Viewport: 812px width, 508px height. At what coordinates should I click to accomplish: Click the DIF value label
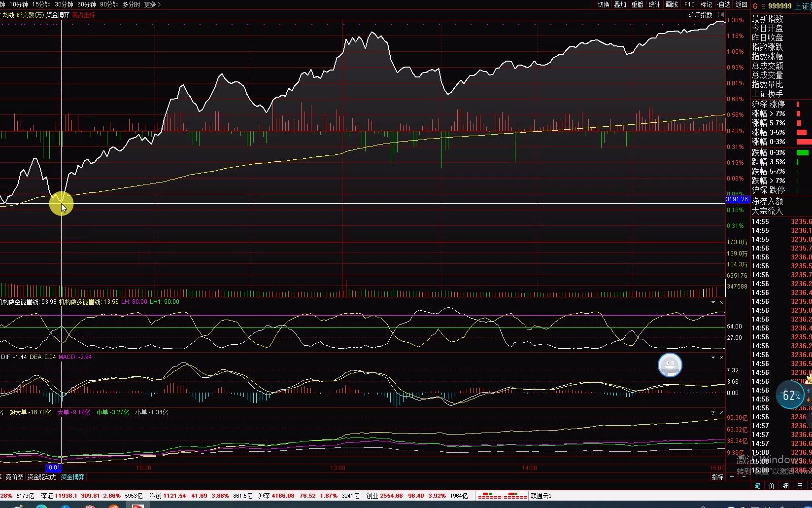coord(14,357)
